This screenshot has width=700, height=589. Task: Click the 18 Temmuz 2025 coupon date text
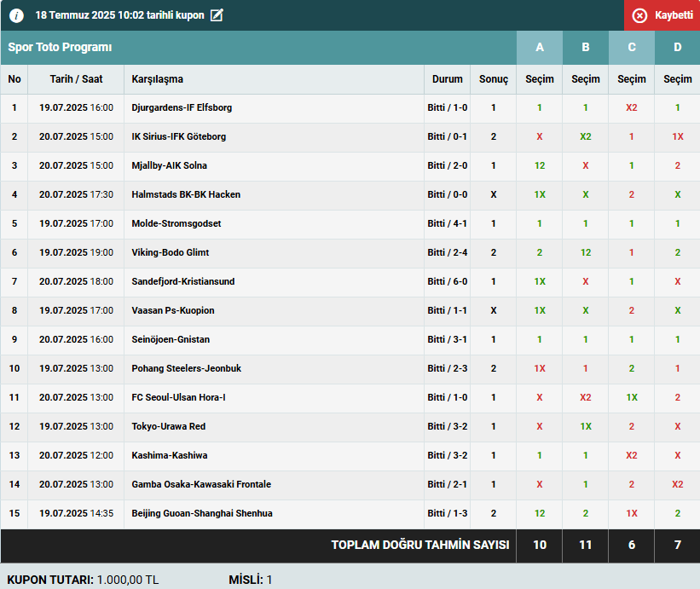click(119, 15)
